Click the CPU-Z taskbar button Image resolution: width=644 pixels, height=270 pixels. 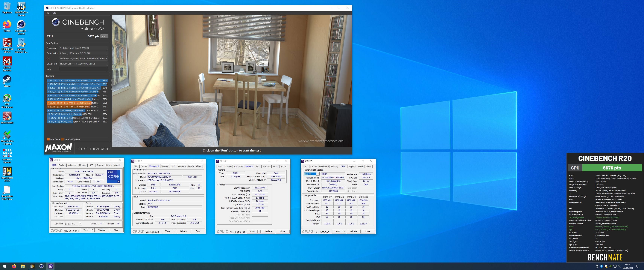pos(51,266)
